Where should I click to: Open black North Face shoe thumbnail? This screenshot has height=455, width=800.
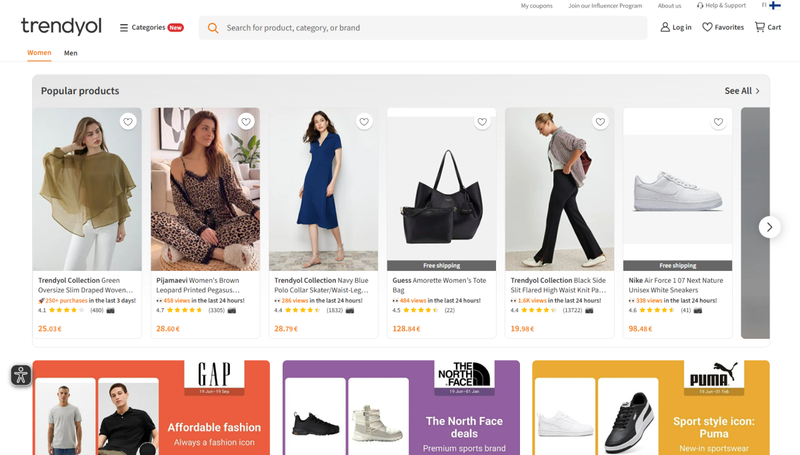[x=315, y=417]
